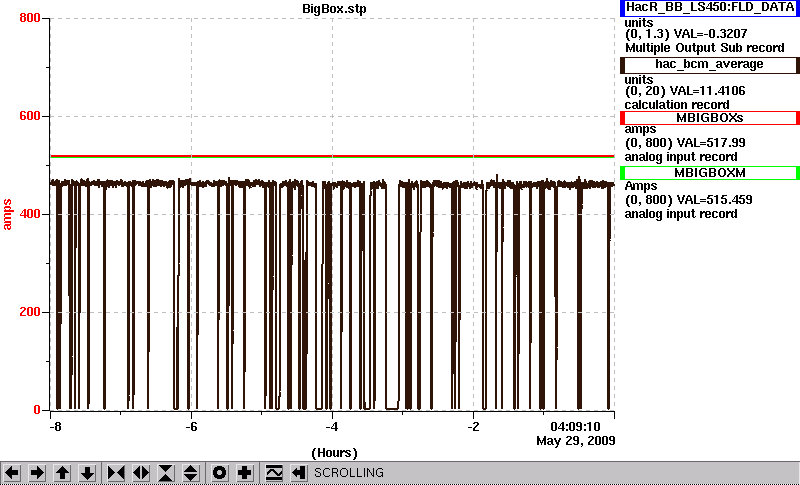Click the VAL=515.459 reading for MBIGBOXM
800x485 pixels.
(x=713, y=200)
